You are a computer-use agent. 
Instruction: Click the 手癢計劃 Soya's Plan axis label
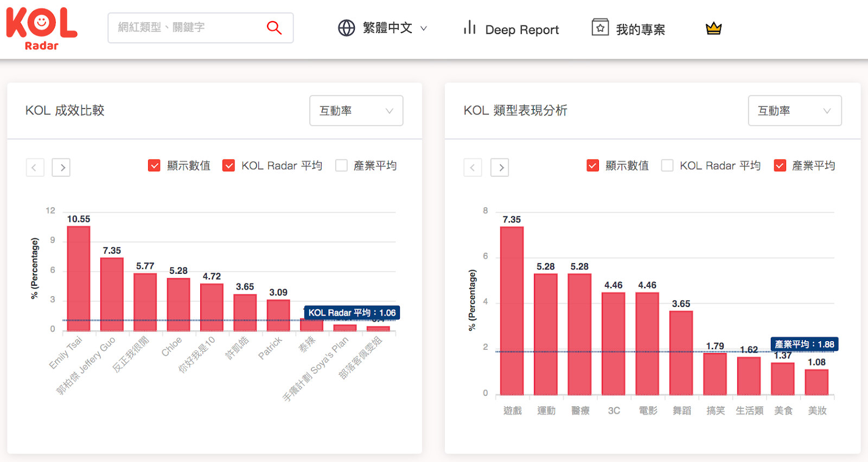pos(316,369)
